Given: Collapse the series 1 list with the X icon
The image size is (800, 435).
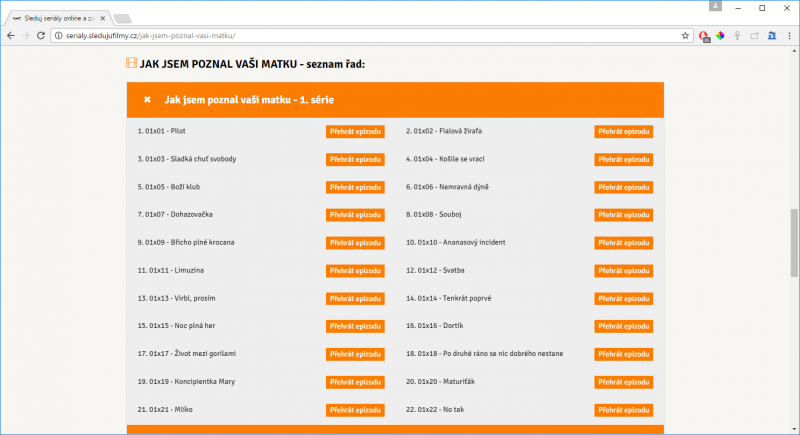Looking at the screenshot, I should tap(147, 100).
